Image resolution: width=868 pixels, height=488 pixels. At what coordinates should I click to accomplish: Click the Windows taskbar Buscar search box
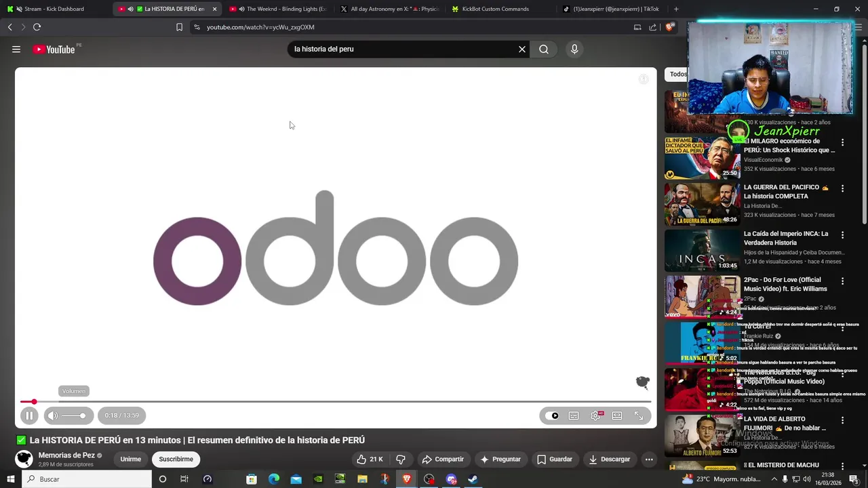(x=87, y=479)
